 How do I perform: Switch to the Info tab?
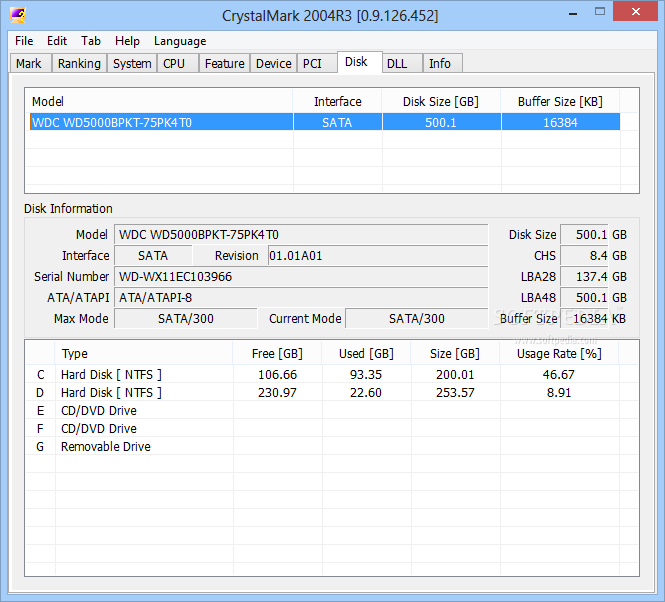pos(442,63)
